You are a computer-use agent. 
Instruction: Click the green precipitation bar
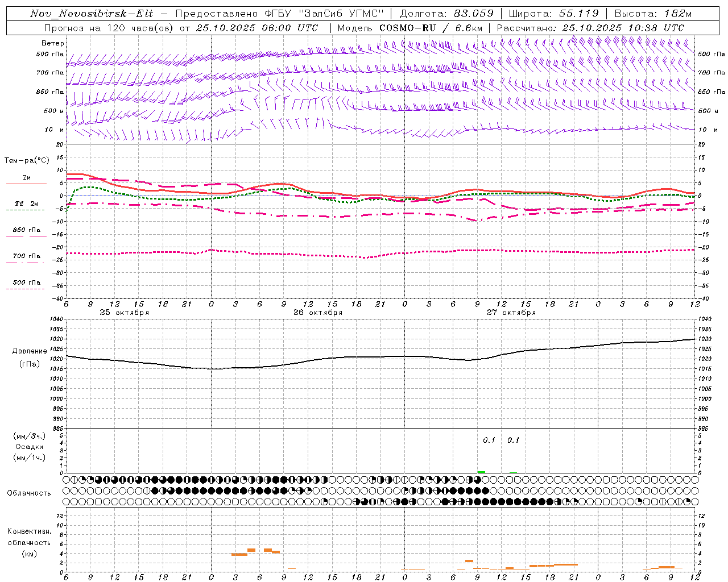pos(481,472)
